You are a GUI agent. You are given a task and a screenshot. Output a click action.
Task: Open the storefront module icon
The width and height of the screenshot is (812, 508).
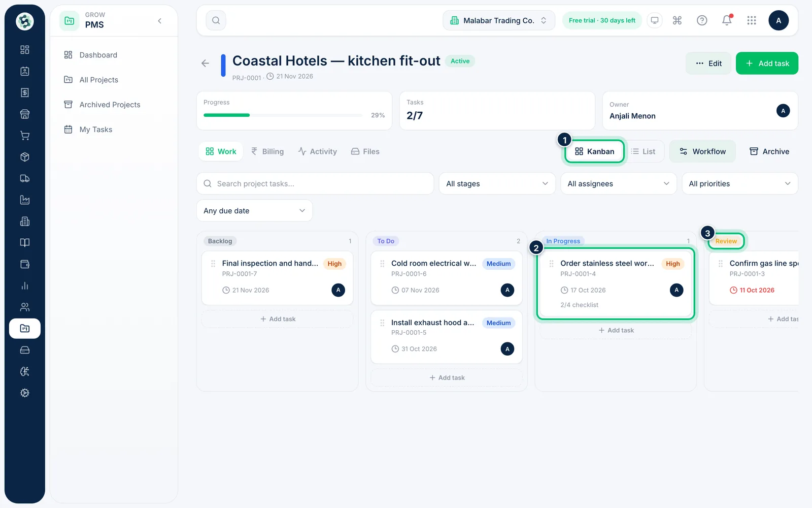tap(24, 114)
